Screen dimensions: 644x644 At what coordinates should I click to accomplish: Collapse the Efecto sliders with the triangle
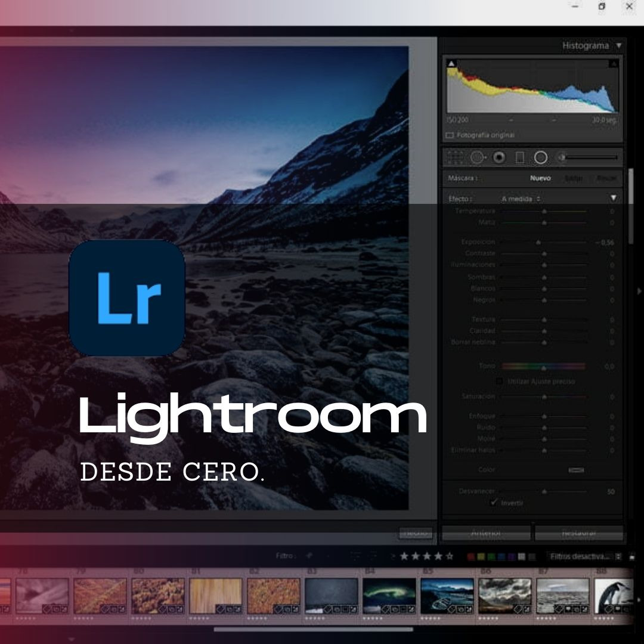click(x=613, y=198)
